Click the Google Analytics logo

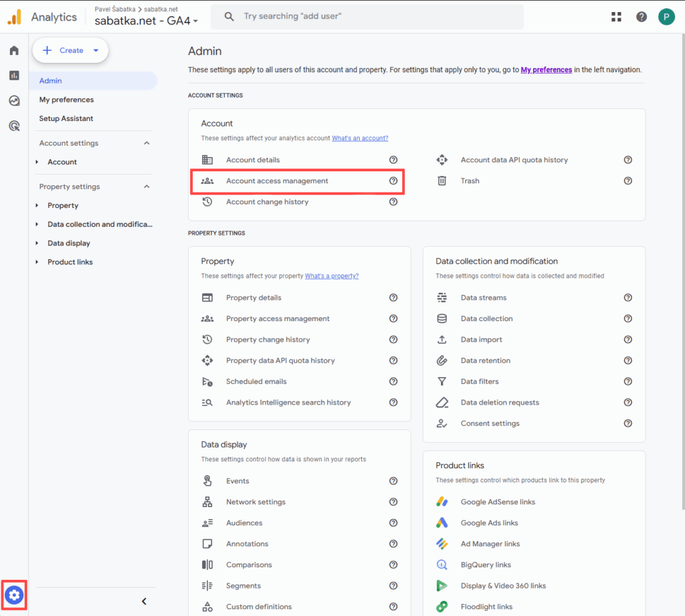click(x=15, y=17)
